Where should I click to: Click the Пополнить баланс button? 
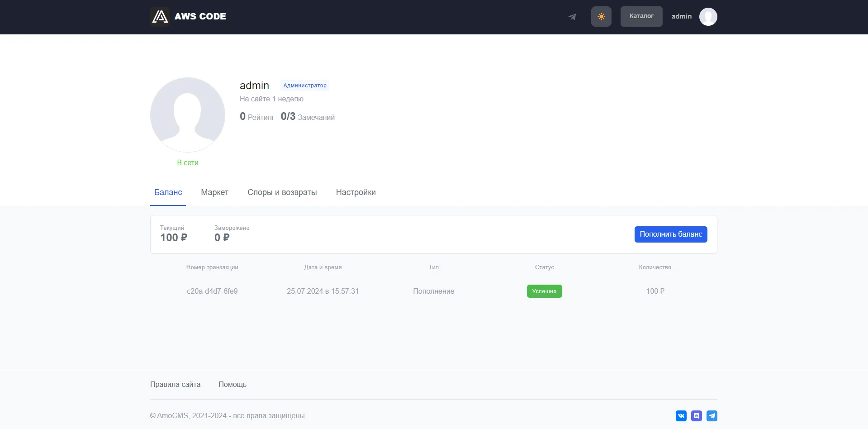[671, 234]
